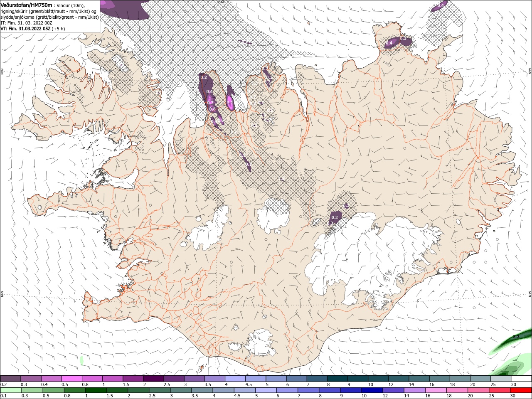This screenshot has width=532, height=399.
Task: Click the 'rigning/skúrir' description line
Action: point(49,11)
